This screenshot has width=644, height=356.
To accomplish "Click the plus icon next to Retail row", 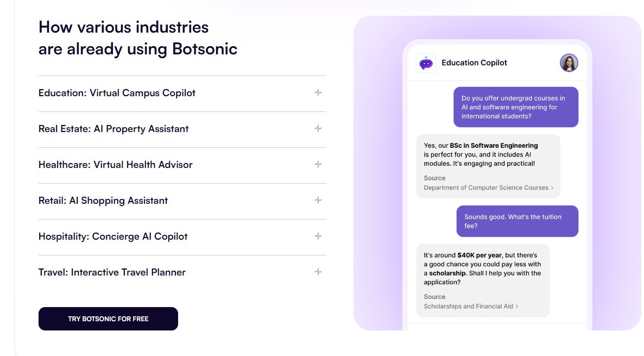I will 318,201.
